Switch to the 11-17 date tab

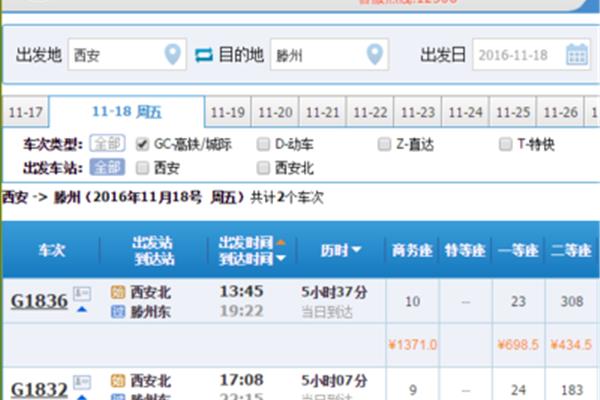[x=26, y=112]
